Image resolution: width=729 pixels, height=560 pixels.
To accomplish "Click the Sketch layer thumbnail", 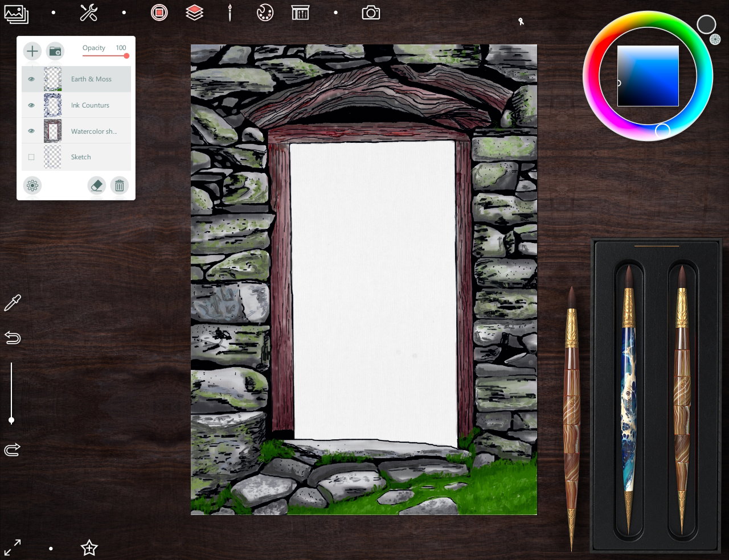I will click(x=53, y=157).
